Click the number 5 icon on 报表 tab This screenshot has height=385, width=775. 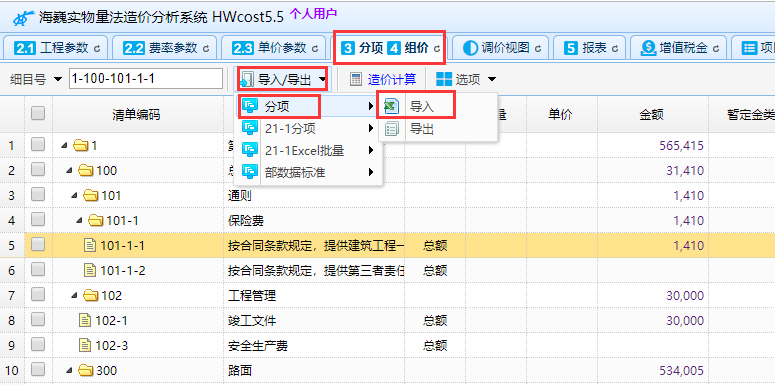coord(571,48)
